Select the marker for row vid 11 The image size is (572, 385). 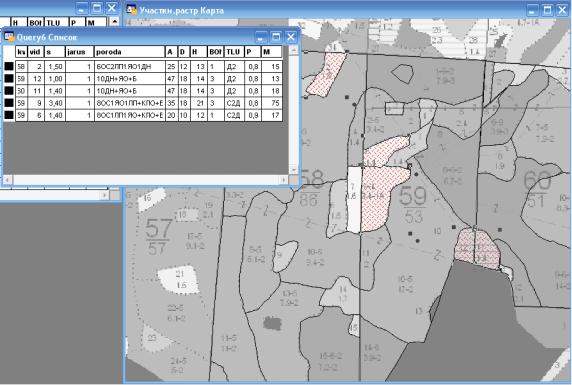coord(9,91)
